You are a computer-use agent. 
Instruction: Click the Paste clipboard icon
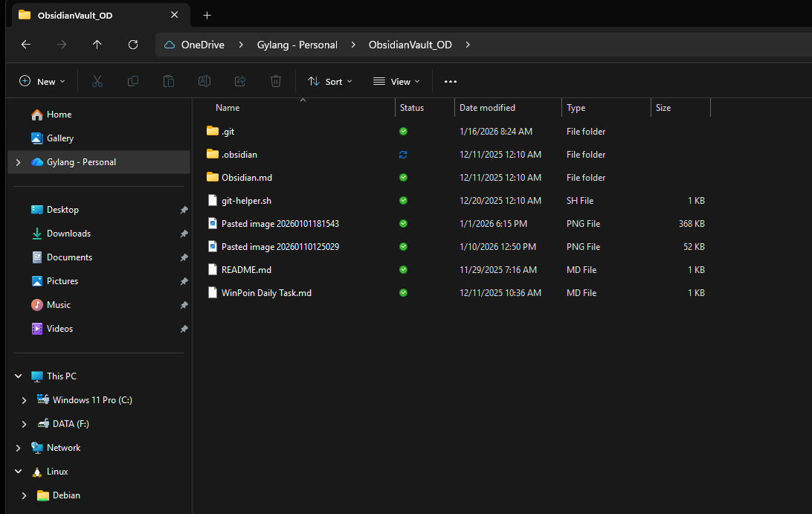169,81
